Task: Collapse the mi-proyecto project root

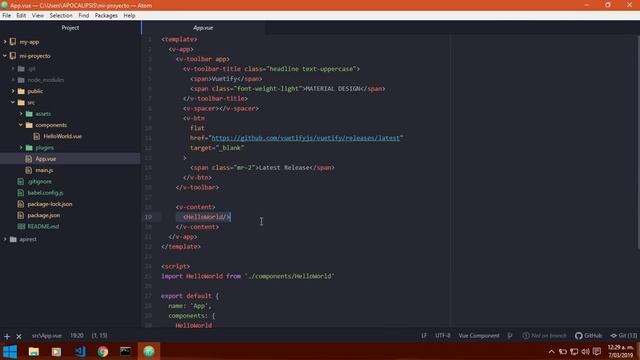Action: (5, 56)
